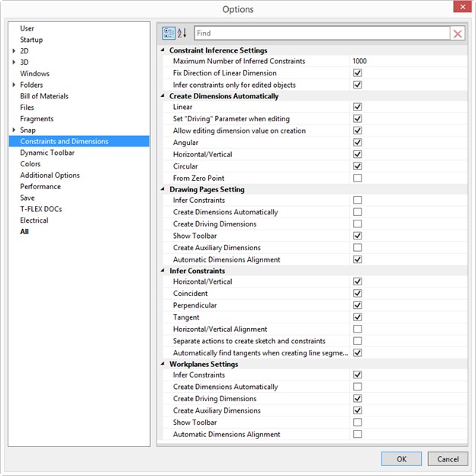
Task: Enable Create Driving Dimensions under Drawing Pages
Action: (x=357, y=224)
